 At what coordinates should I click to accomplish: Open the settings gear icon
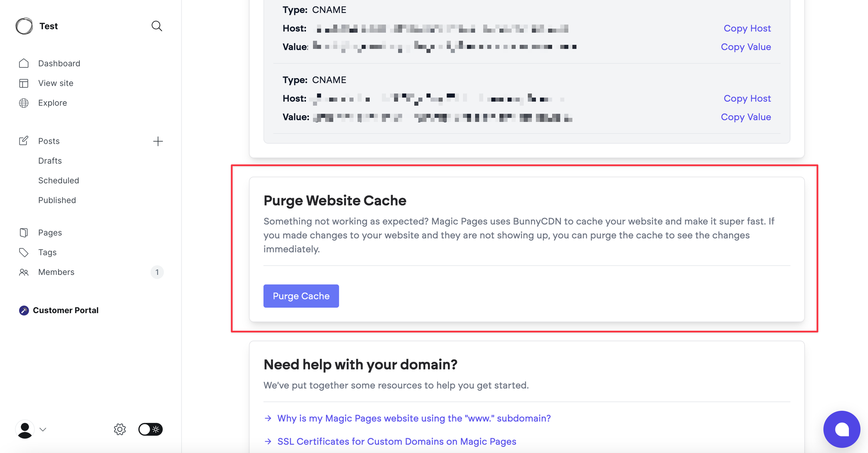[120, 430]
